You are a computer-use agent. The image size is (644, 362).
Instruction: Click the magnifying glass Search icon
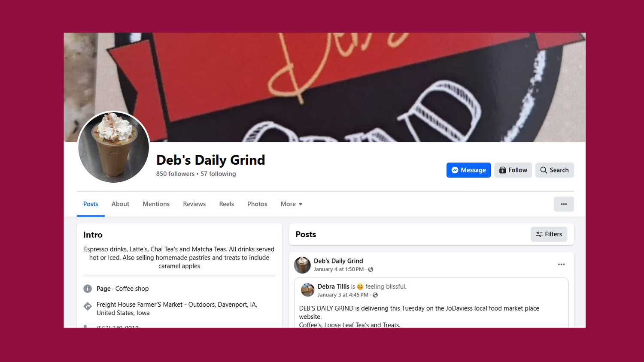544,170
